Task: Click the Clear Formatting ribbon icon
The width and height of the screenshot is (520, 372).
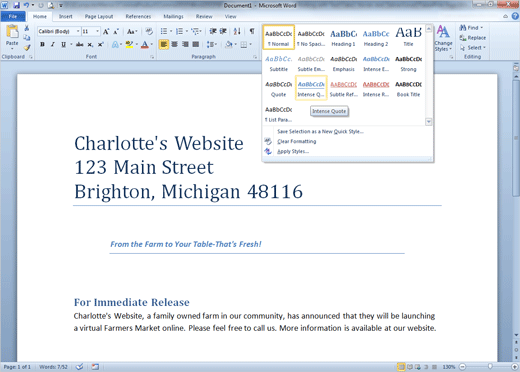Action: (149, 32)
